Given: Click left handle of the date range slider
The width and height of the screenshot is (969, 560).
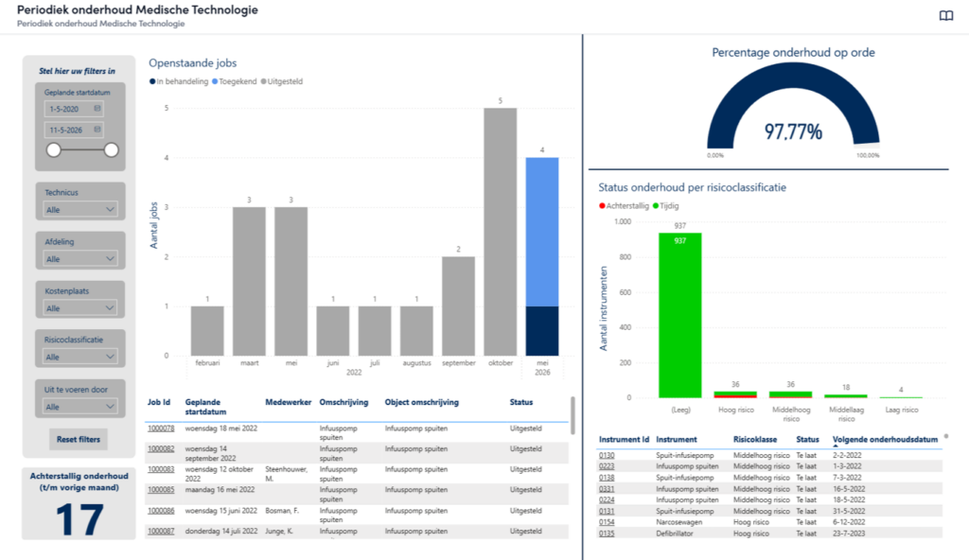Looking at the screenshot, I should (54, 149).
